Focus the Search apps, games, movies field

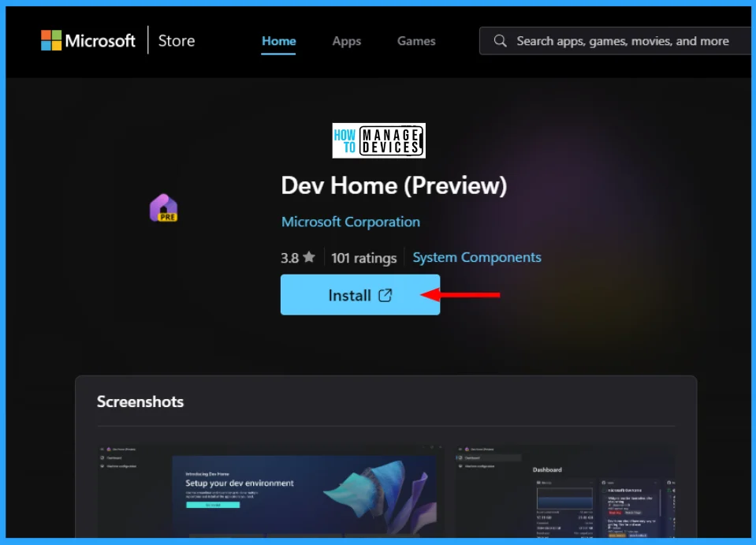pyautogui.click(x=615, y=41)
